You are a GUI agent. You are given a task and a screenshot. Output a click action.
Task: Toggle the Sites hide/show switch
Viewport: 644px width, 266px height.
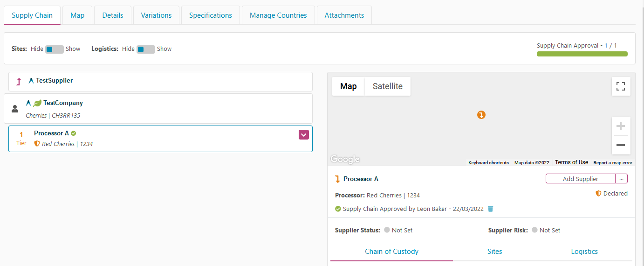coord(54,49)
